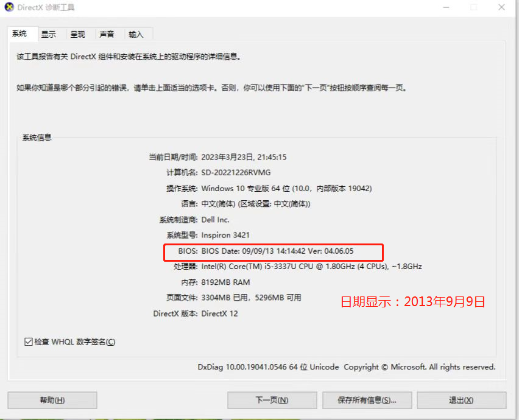Click 保存所有信息(S)... button
Screen dimensions: 519x420
pyautogui.click(x=367, y=400)
